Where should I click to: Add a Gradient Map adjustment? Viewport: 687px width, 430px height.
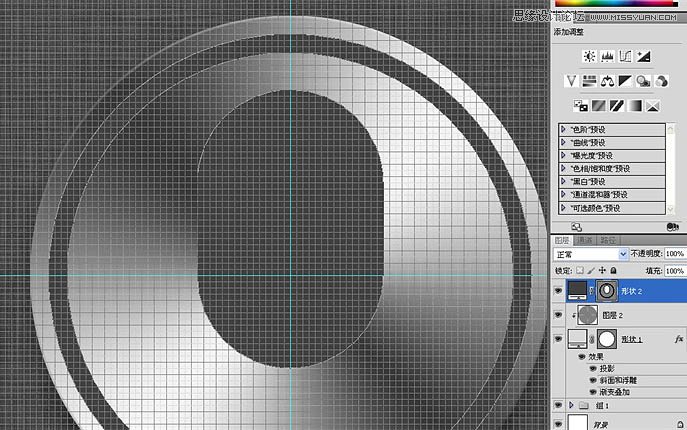click(x=635, y=106)
